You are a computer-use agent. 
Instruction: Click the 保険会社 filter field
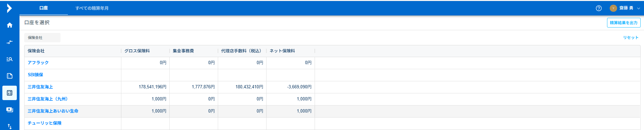(42, 38)
